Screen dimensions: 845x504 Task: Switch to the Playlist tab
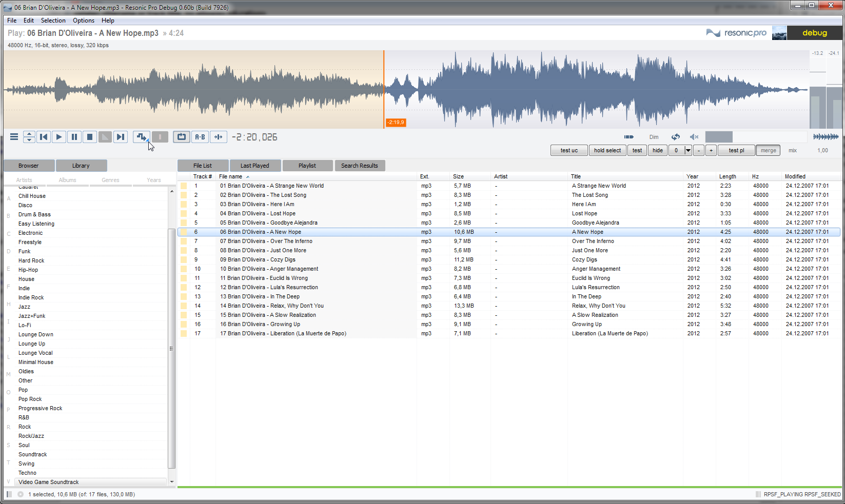pos(307,166)
